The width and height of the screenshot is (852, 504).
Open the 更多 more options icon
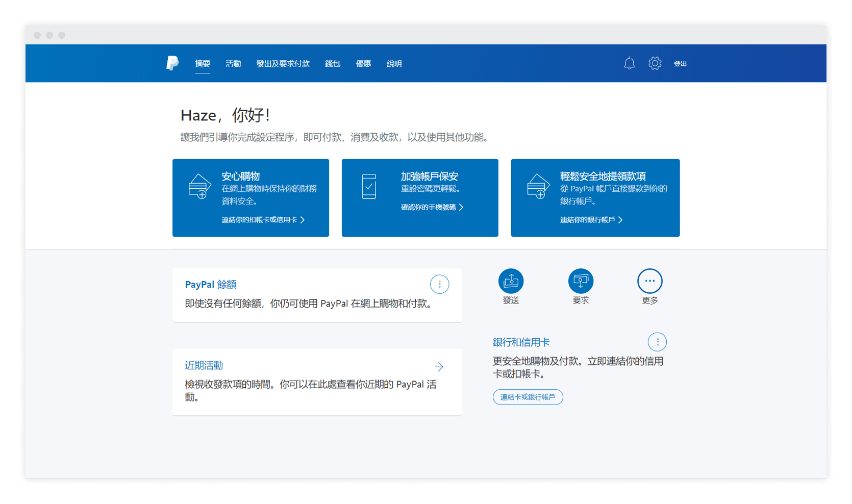pyautogui.click(x=649, y=281)
